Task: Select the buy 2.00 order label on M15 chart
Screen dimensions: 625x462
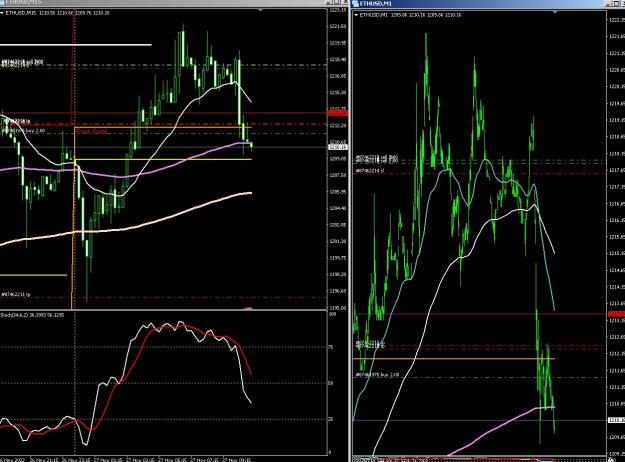Action: (24, 130)
